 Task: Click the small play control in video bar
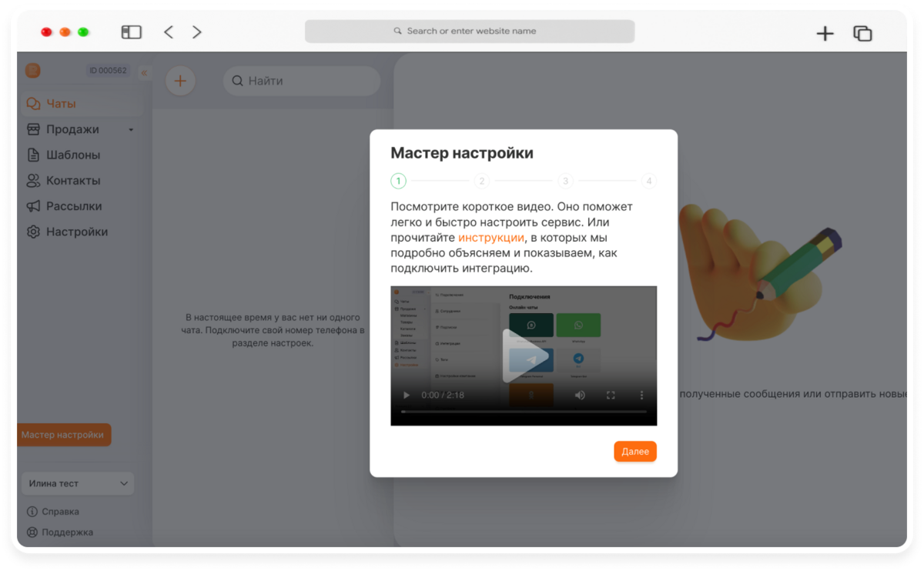coord(407,395)
